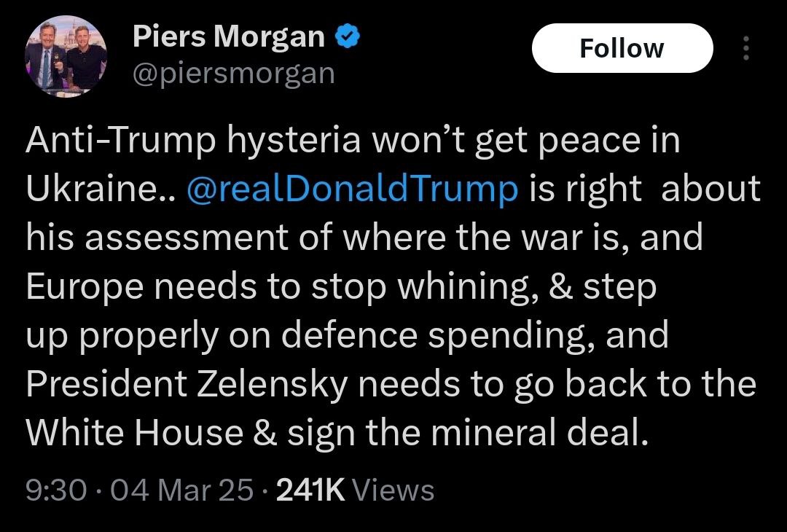The width and height of the screenshot is (787, 532).
Task: Click the 9:30 timestamp
Action: [x=56, y=490]
